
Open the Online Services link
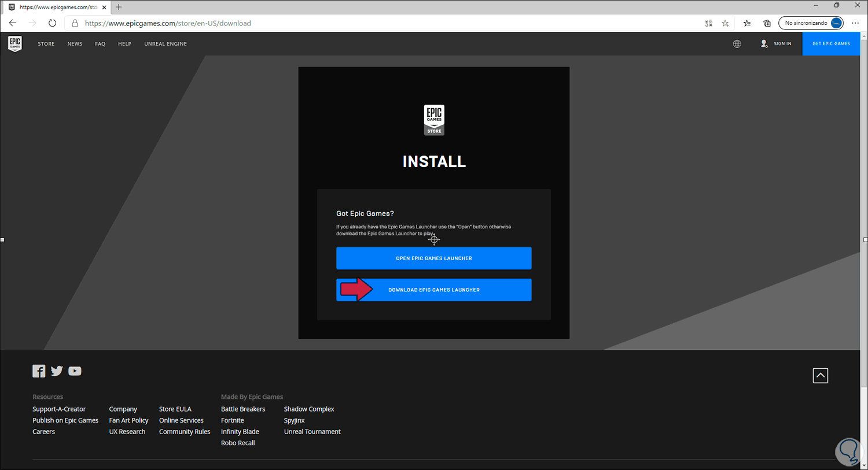pyautogui.click(x=181, y=420)
